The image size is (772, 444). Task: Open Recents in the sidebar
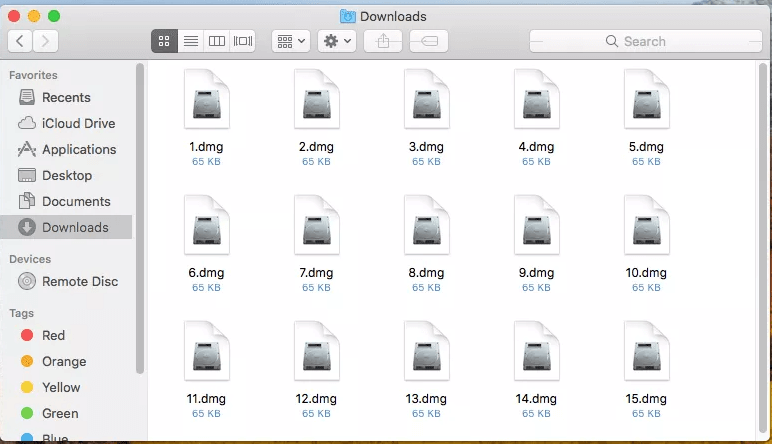(66, 97)
